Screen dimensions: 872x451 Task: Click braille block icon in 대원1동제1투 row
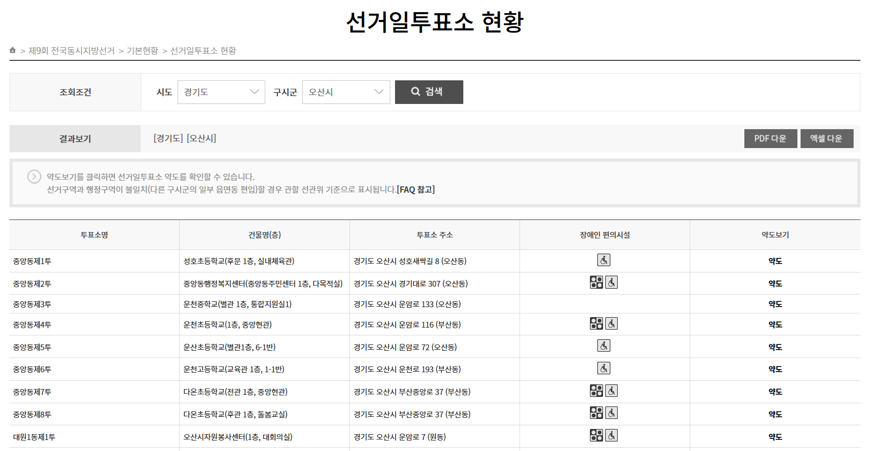(x=597, y=435)
